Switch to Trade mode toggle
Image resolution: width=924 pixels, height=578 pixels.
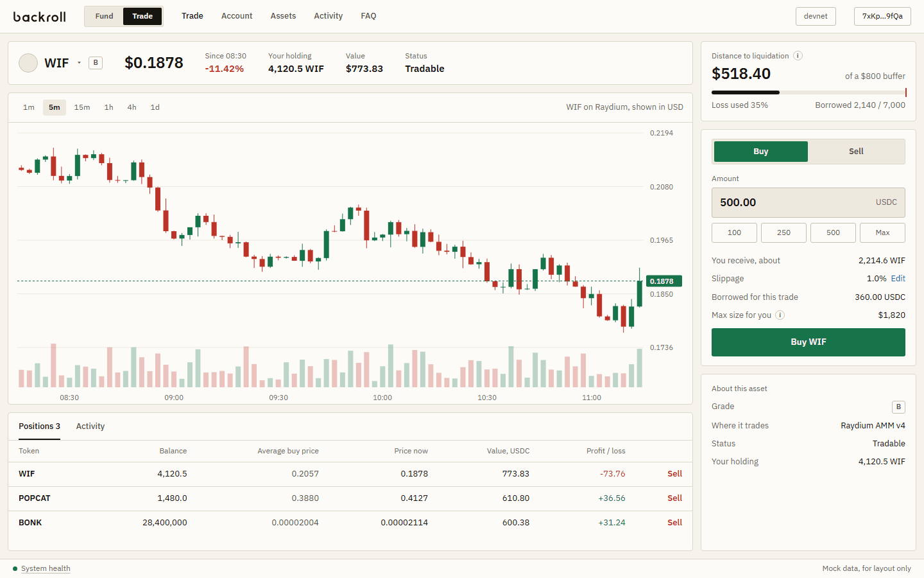tap(142, 16)
